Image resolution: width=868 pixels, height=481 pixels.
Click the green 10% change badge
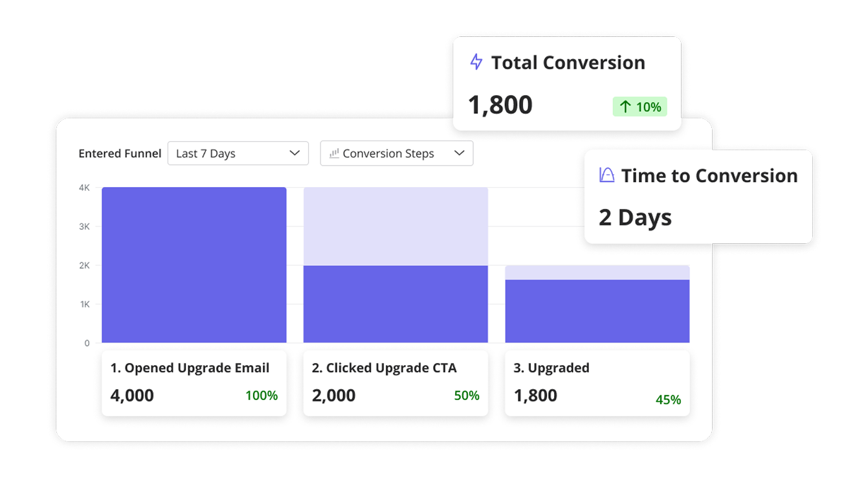click(x=640, y=106)
